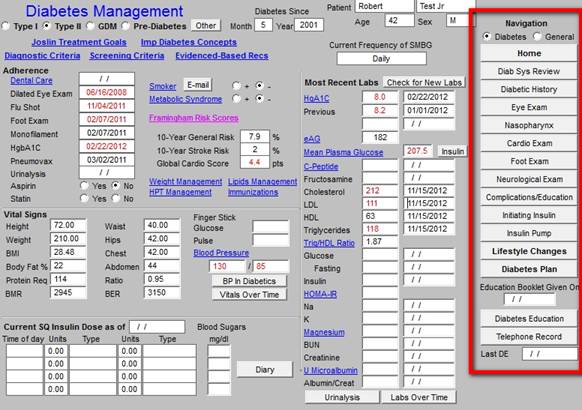Click the Other diabetes type button
582x410 pixels.
(x=206, y=26)
